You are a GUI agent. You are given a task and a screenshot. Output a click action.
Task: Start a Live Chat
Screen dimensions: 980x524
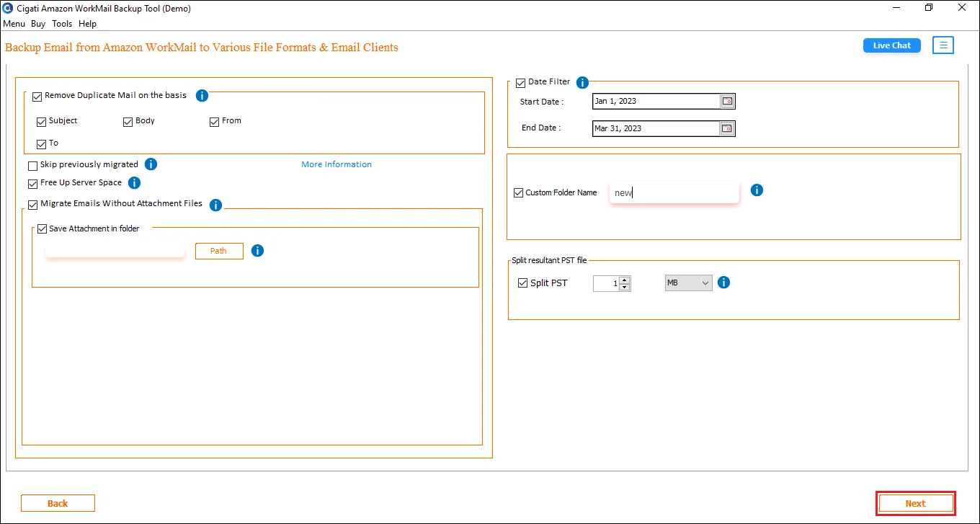coord(892,45)
